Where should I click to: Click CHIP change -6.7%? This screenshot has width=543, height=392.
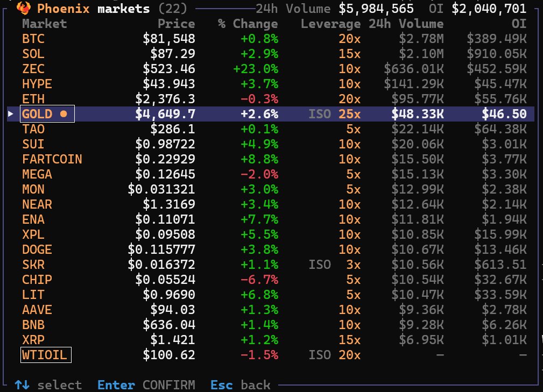tap(259, 280)
